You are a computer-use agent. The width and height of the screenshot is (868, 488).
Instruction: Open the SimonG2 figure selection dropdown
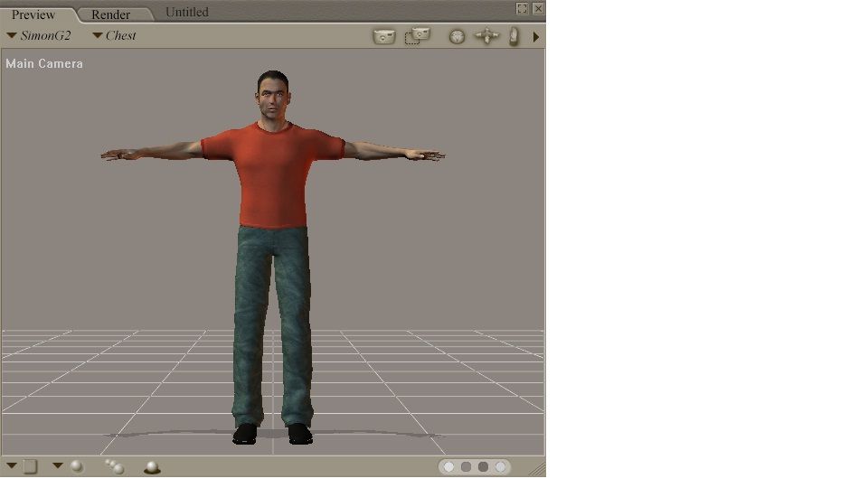click(39, 35)
